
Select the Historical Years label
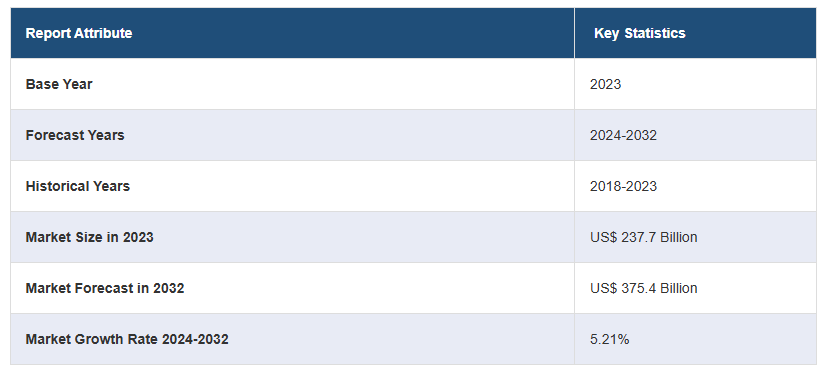coord(78,186)
